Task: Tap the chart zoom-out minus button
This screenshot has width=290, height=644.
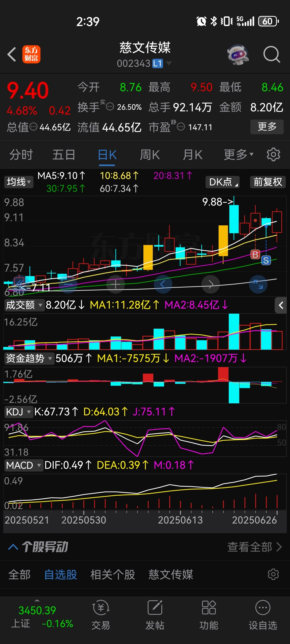Action: (68, 284)
